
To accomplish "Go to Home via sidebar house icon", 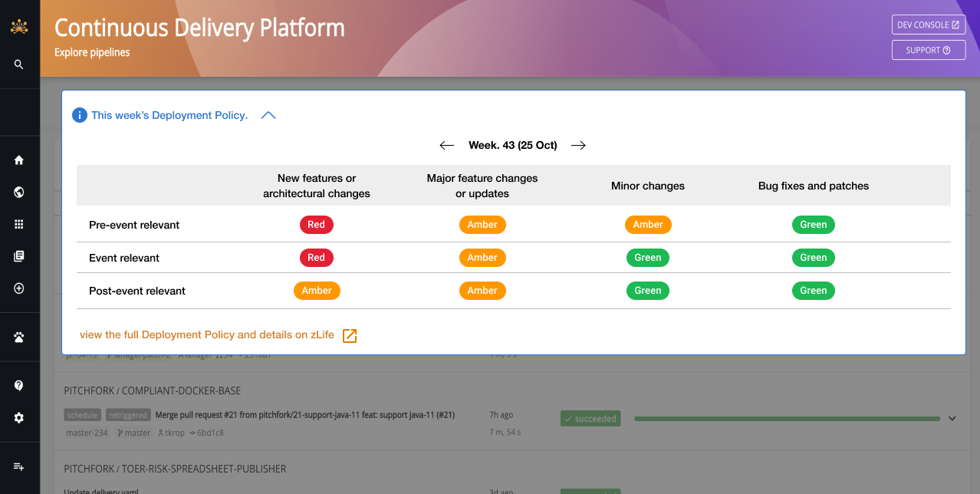I will pyautogui.click(x=19, y=160).
